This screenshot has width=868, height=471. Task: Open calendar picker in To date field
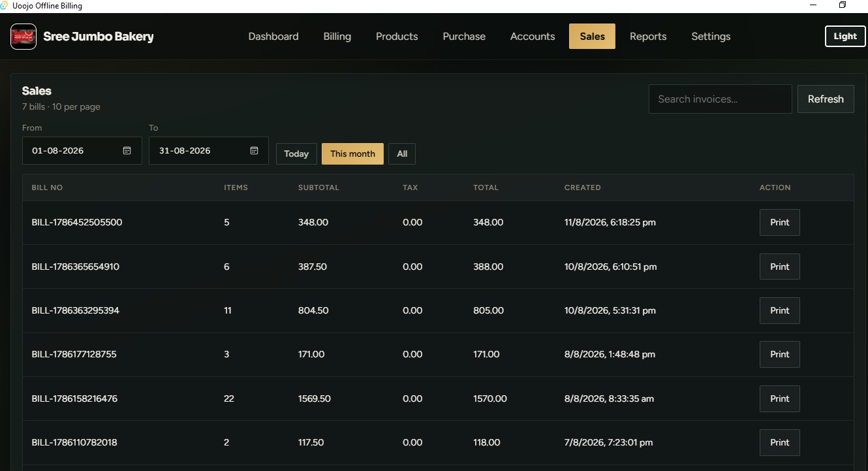tap(254, 151)
